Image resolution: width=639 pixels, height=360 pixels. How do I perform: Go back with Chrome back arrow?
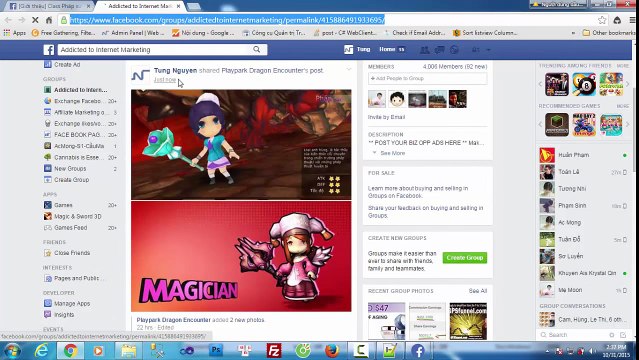coord(8,20)
